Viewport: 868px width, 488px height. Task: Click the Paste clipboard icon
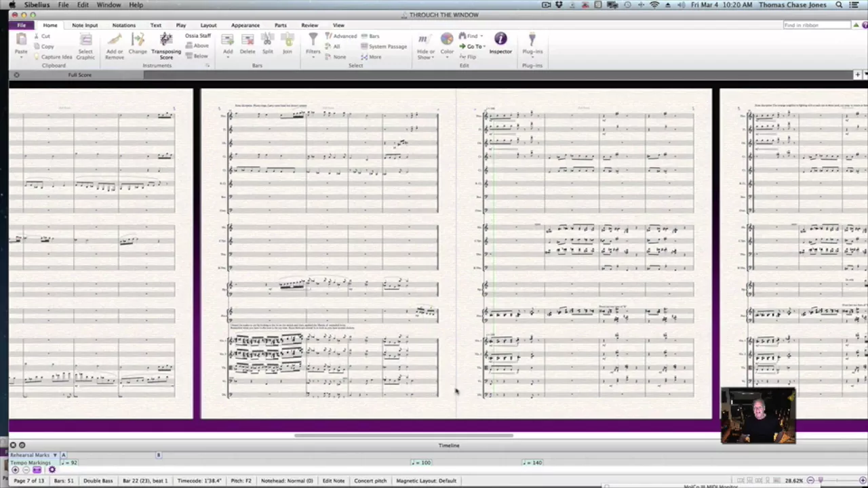pos(21,41)
